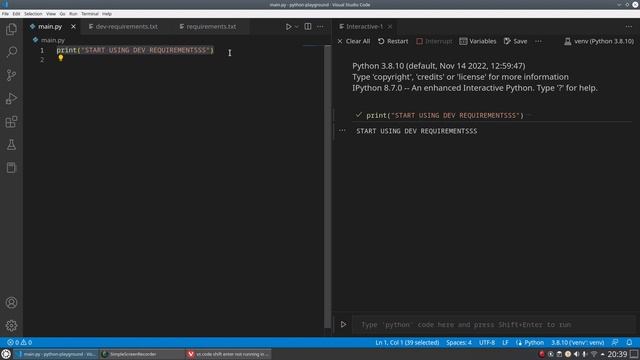Open Terminal menu

[90, 14]
